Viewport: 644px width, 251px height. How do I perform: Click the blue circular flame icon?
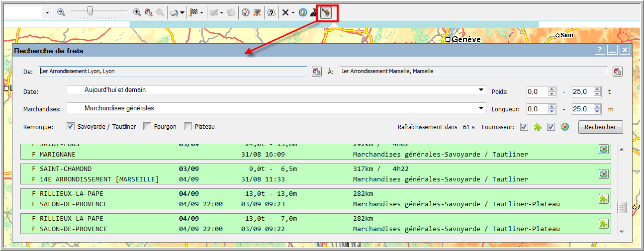[302, 12]
